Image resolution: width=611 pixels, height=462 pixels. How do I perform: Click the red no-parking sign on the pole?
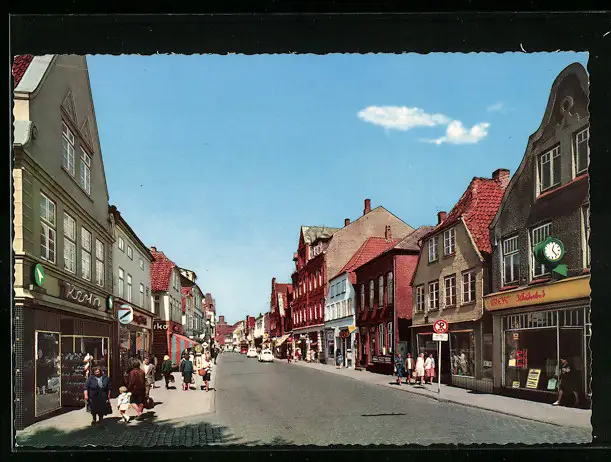(440, 326)
